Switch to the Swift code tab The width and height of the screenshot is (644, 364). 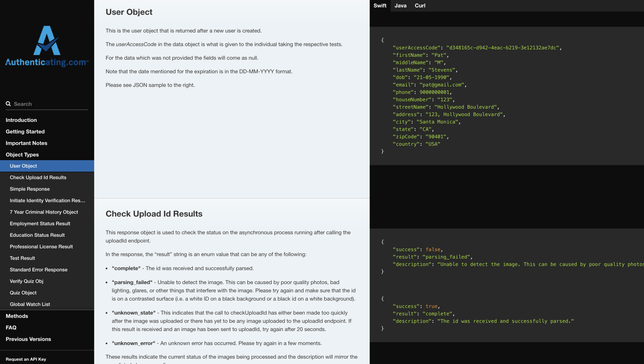[x=380, y=6]
